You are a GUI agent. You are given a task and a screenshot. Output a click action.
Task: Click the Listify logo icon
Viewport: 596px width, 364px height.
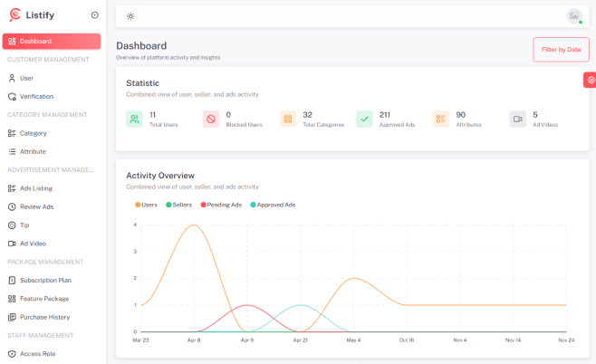14,14
